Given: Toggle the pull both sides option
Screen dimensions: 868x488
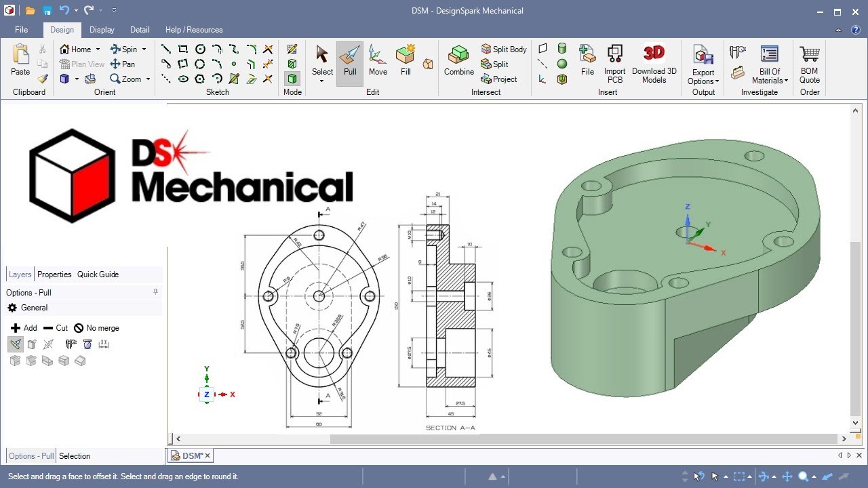Looking at the screenshot, I should pyautogui.click(x=48, y=344).
